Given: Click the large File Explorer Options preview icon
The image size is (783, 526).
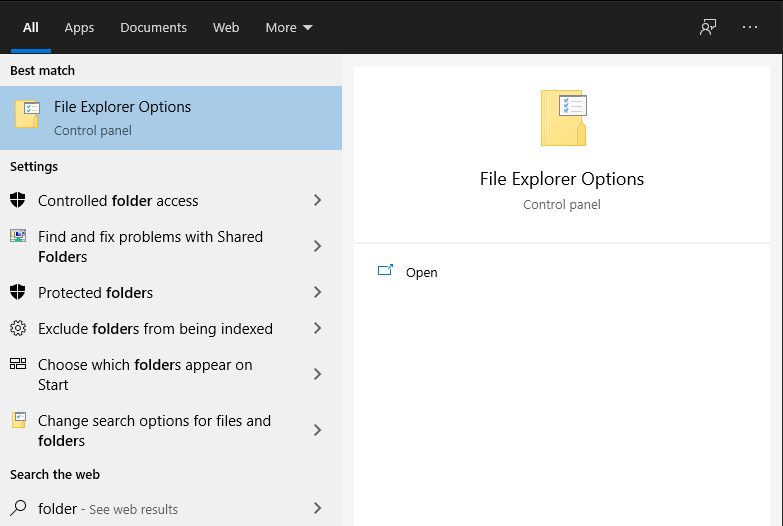Looking at the screenshot, I should point(563,118).
